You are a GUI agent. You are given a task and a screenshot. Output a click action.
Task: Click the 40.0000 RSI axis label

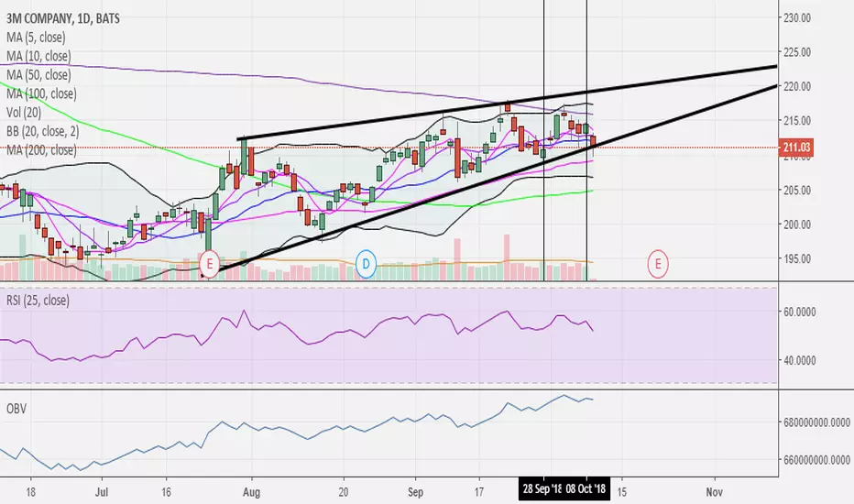pos(800,360)
